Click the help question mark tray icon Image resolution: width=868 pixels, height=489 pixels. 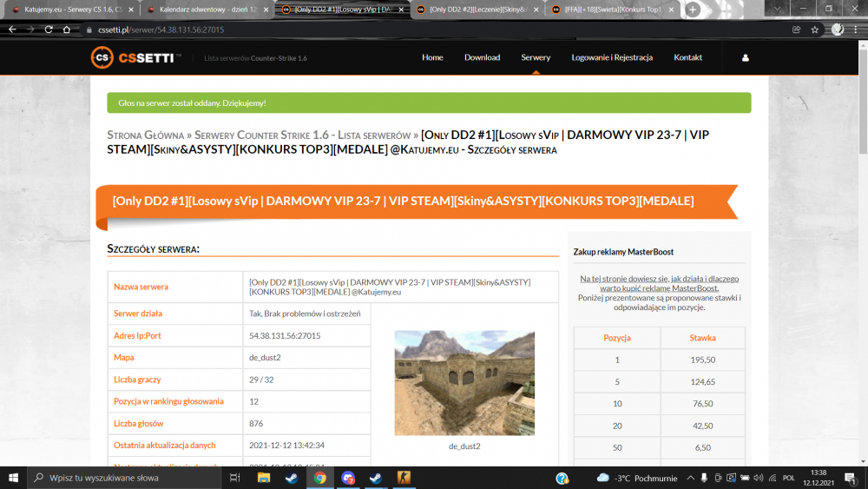562,478
